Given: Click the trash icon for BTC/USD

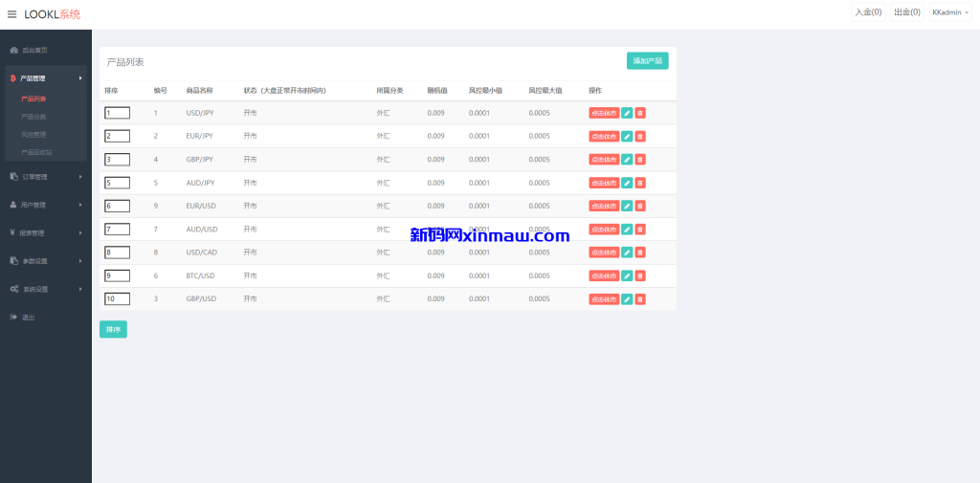Looking at the screenshot, I should 640,275.
